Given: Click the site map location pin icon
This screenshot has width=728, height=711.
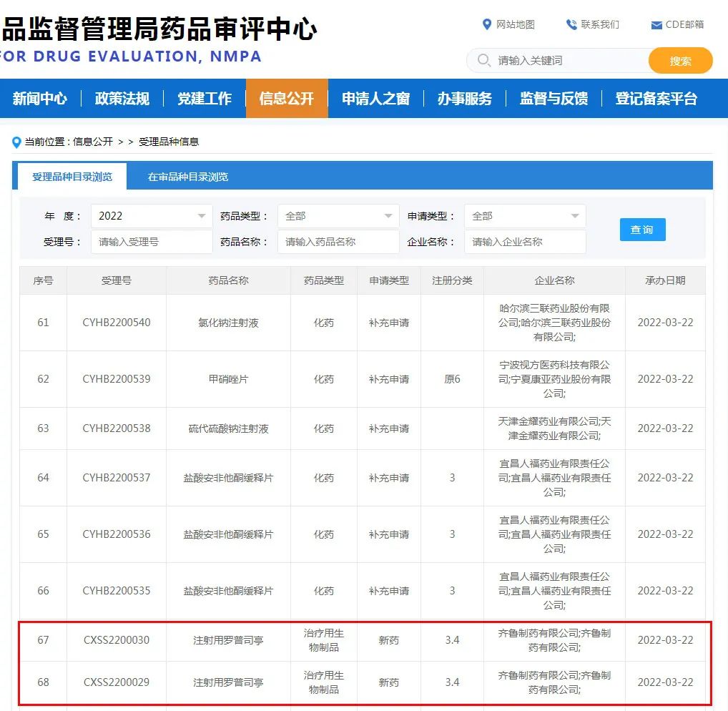Looking at the screenshot, I should click(487, 25).
